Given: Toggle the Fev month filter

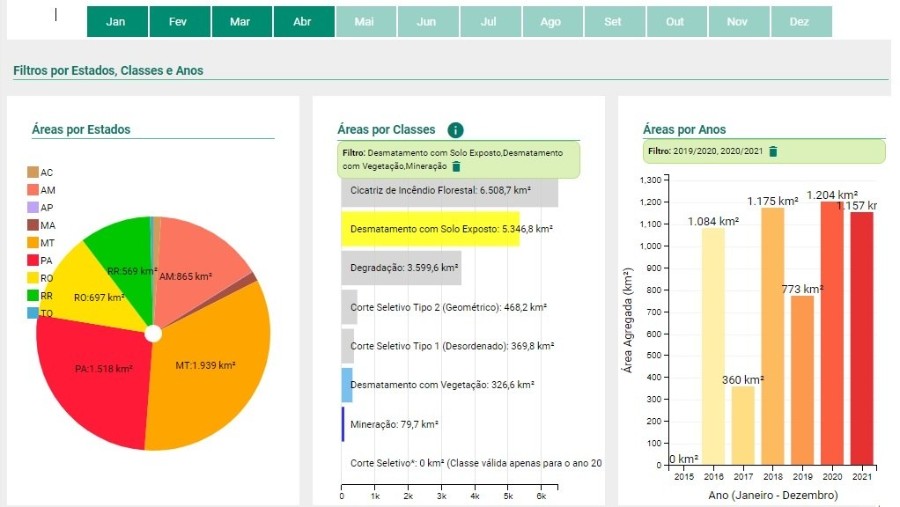Looking at the screenshot, I should [x=180, y=22].
